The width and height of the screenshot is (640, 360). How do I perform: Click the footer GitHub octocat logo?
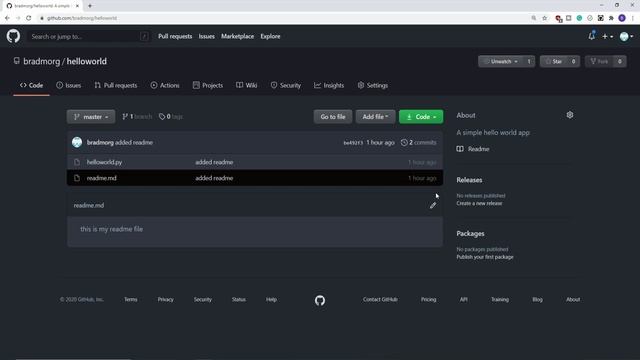[320, 300]
